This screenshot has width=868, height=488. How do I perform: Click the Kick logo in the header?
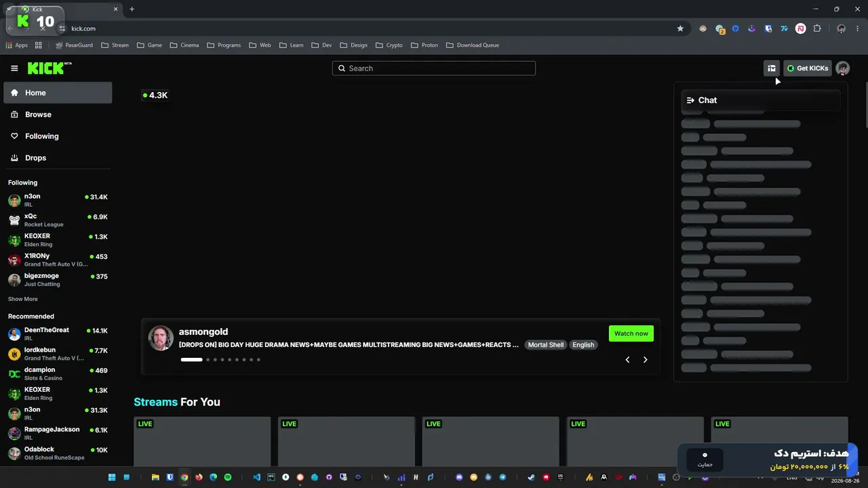pos(50,68)
